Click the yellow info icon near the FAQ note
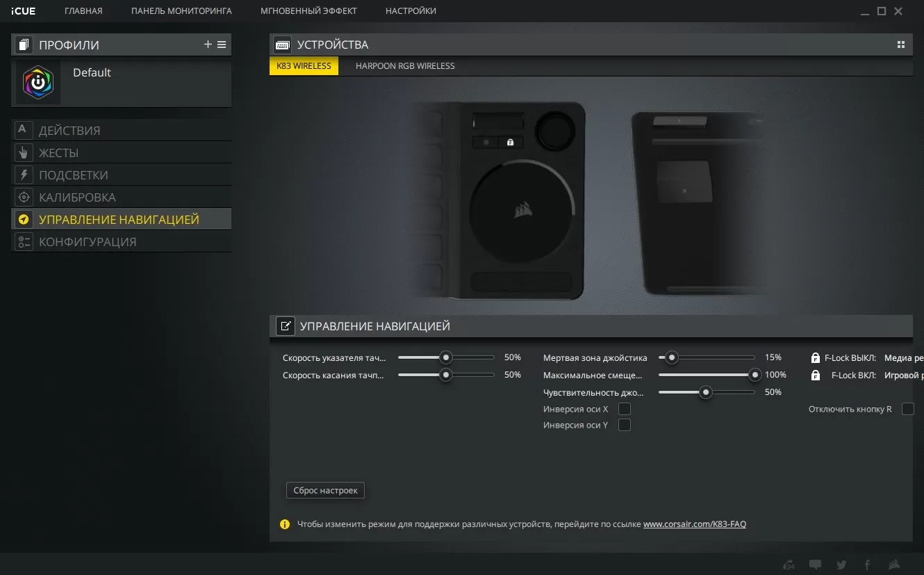This screenshot has height=575, width=924. 285,524
